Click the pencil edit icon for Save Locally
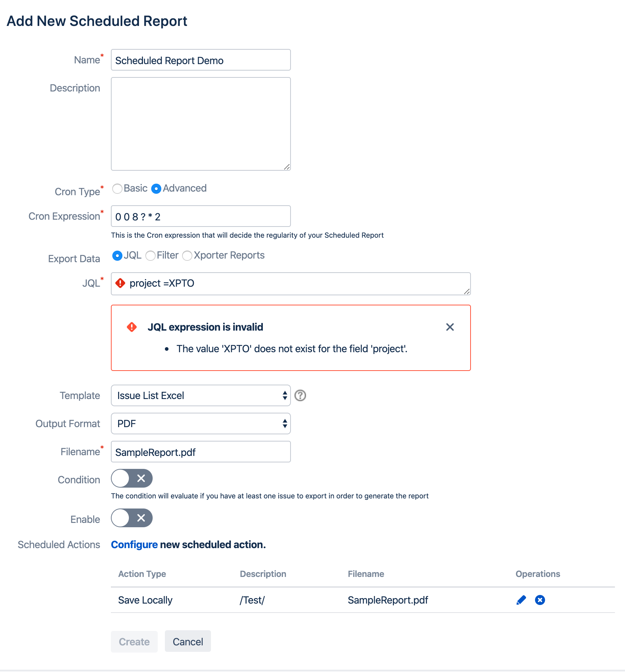Image resolution: width=625 pixels, height=672 pixels. [521, 600]
